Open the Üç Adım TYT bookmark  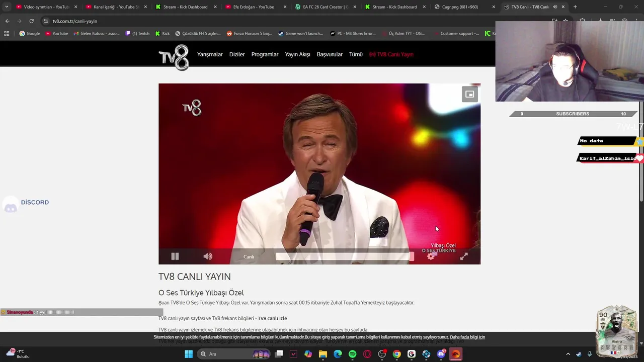coord(403,34)
